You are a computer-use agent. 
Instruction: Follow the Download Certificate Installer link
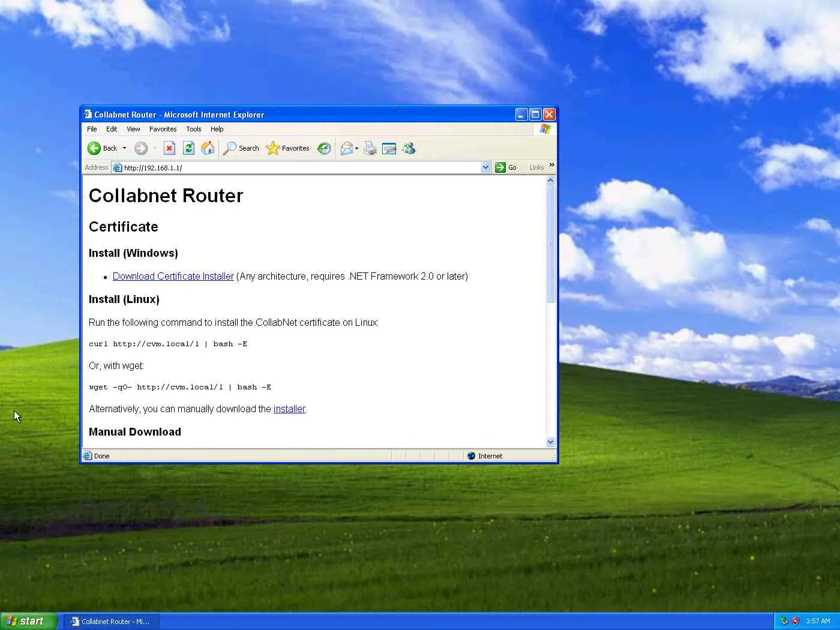[173, 276]
